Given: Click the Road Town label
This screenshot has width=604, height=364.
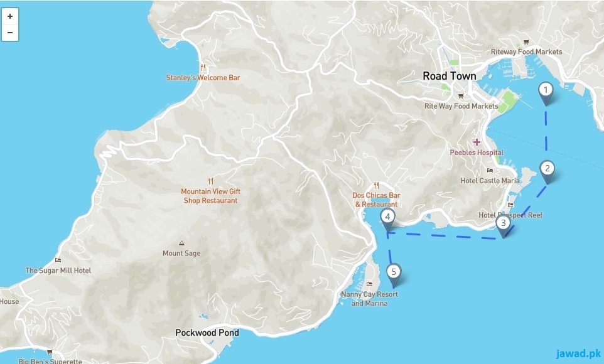Looking at the screenshot, I should [449, 76].
